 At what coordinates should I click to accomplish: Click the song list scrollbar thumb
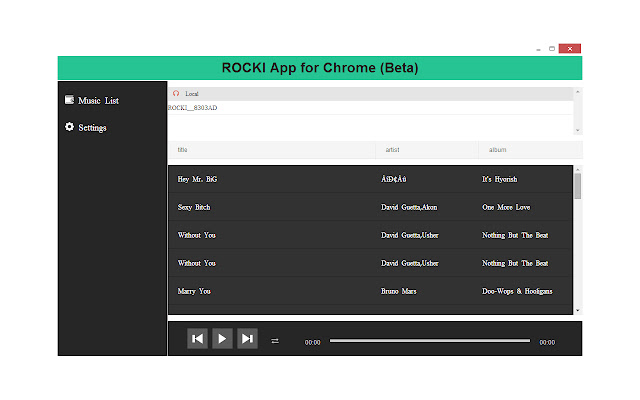pyautogui.click(x=578, y=186)
